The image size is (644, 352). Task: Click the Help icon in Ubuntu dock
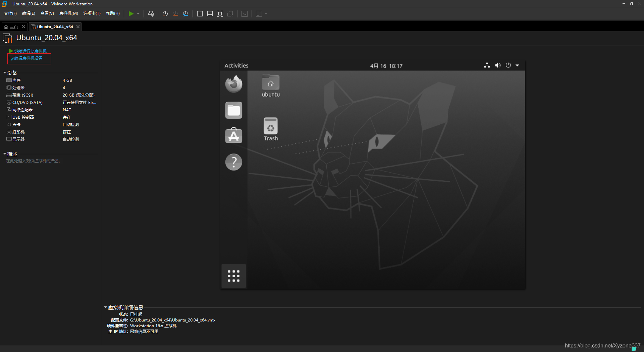click(x=234, y=162)
